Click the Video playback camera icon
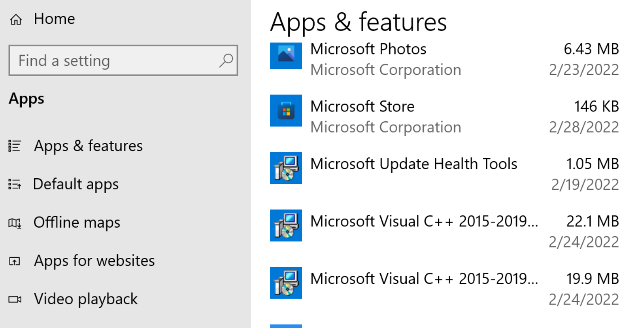Image resolution: width=644 pixels, height=328 pixels. (14, 299)
